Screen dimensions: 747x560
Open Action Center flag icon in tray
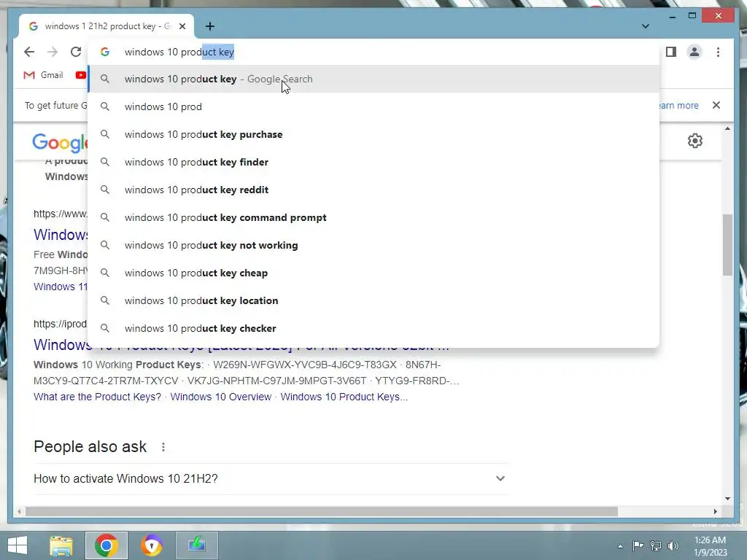(x=638, y=545)
